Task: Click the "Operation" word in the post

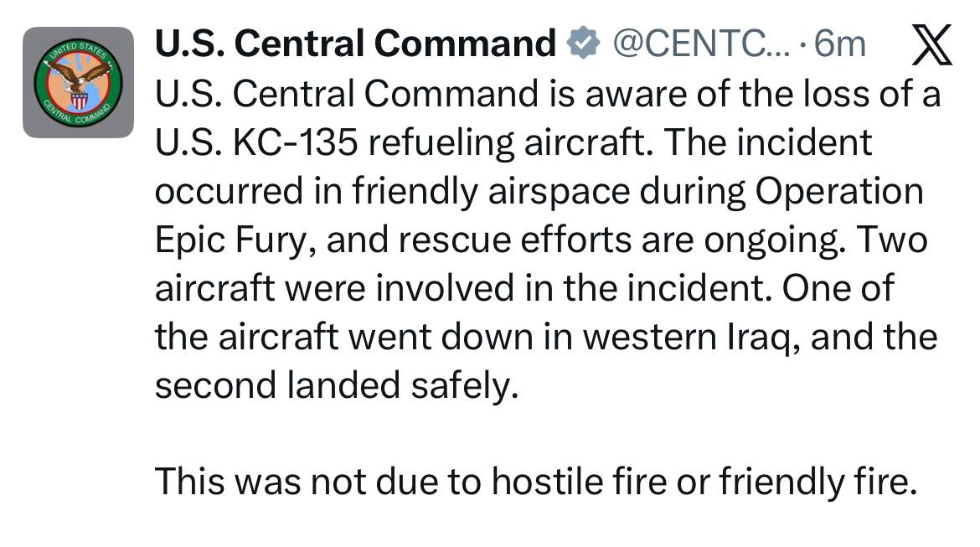Action: coord(838,192)
